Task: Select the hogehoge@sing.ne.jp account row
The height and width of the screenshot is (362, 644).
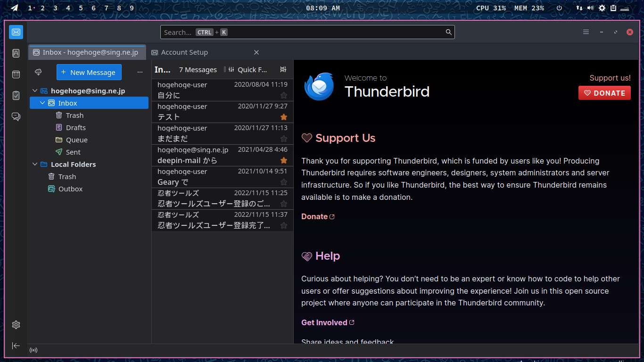Action: click(89, 90)
